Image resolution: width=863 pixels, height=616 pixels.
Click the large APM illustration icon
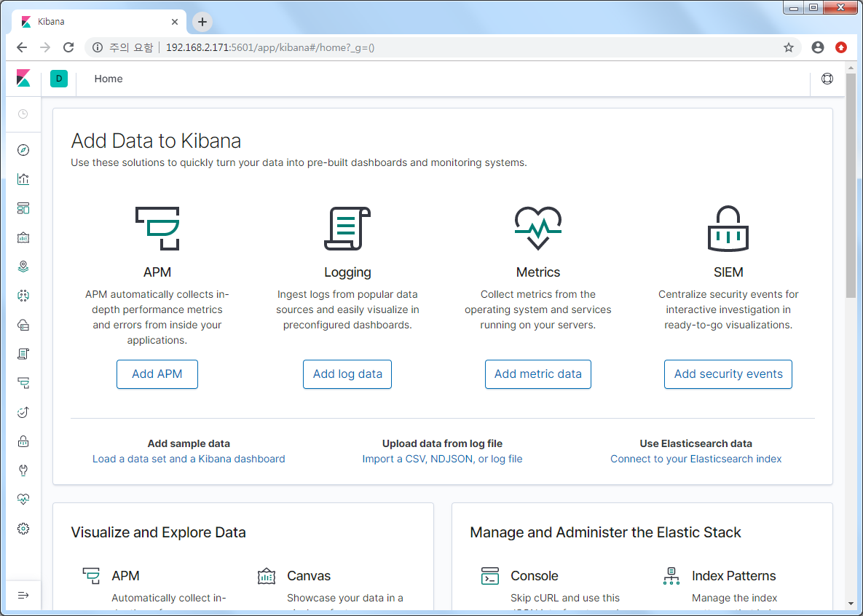pos(157,229)
